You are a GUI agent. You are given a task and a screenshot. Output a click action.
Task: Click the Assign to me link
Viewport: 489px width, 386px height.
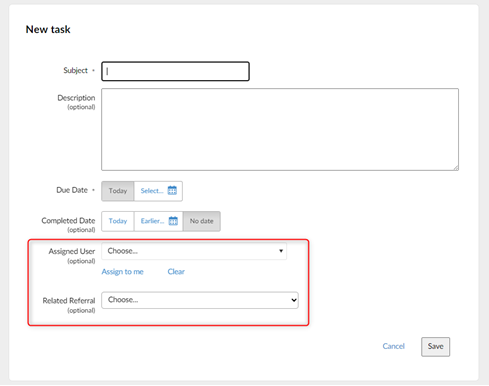click(122, 272)
